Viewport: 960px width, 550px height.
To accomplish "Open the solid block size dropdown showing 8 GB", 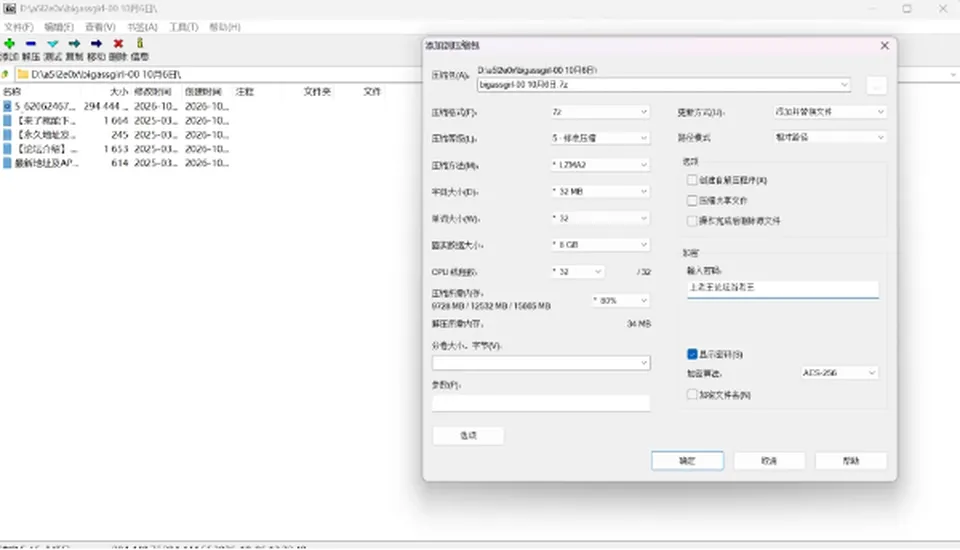I will click(600, 244).
